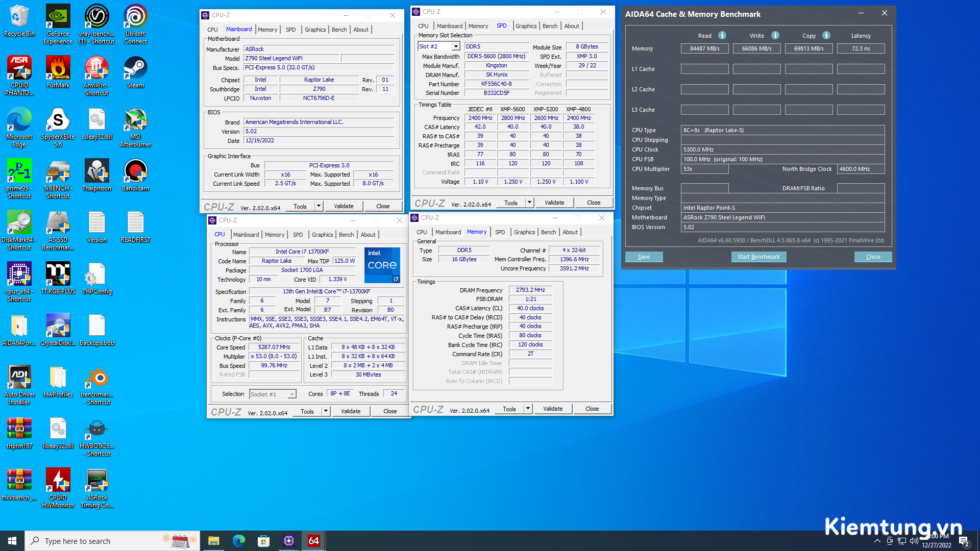The height and width of the screenshot is (551, 980).
Task: Click the AIDA64 icon in the taskbar
Action: click(x=314, y=541)
